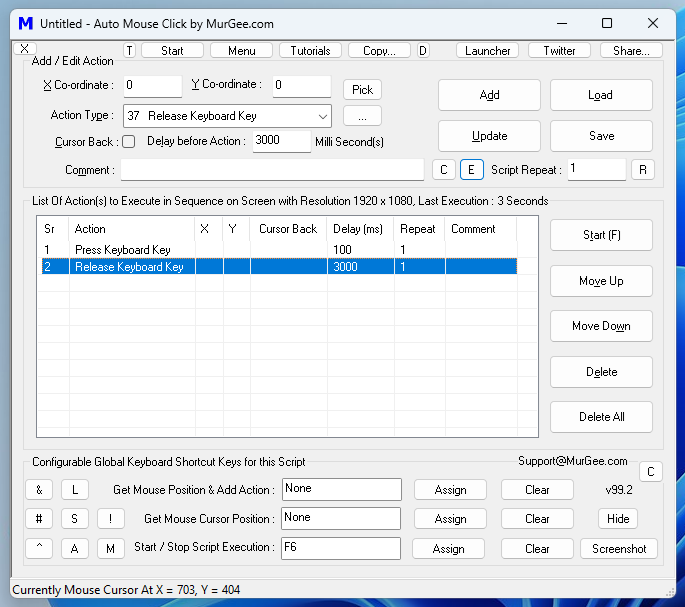Open the Action Type dropdown

(x=227, y=116)
